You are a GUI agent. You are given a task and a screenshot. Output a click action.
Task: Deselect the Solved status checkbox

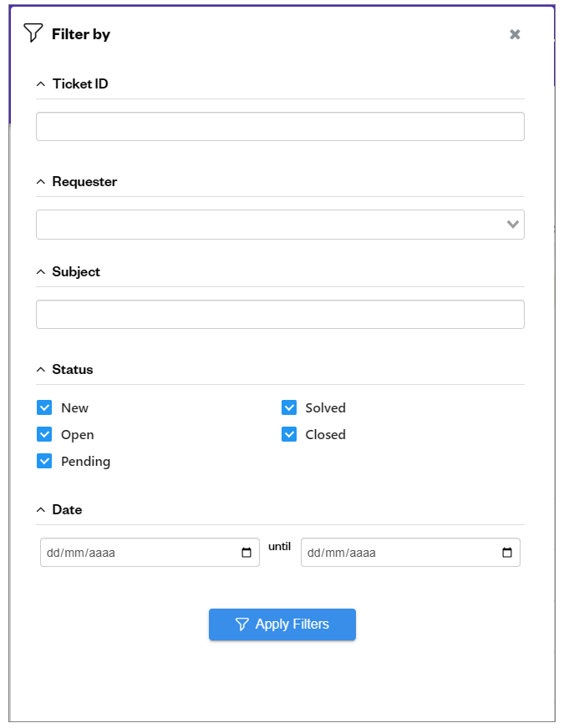pyautogui.click(x=289, y=407)
